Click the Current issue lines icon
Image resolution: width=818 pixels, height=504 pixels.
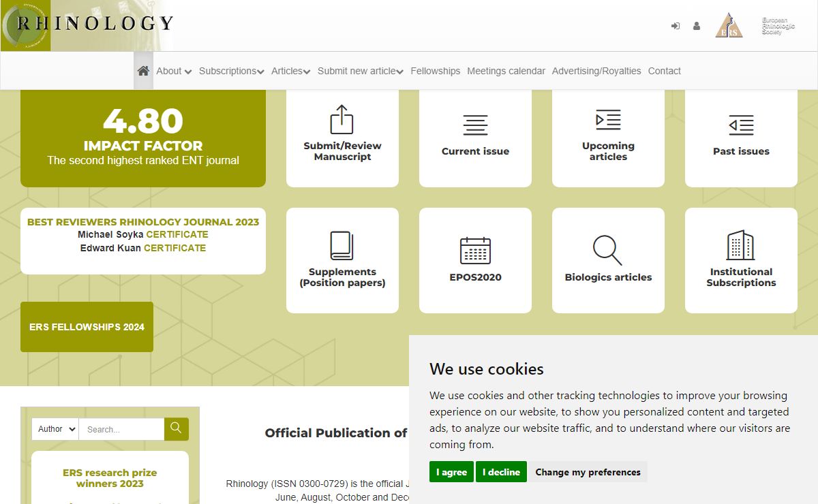click(475, 125)
